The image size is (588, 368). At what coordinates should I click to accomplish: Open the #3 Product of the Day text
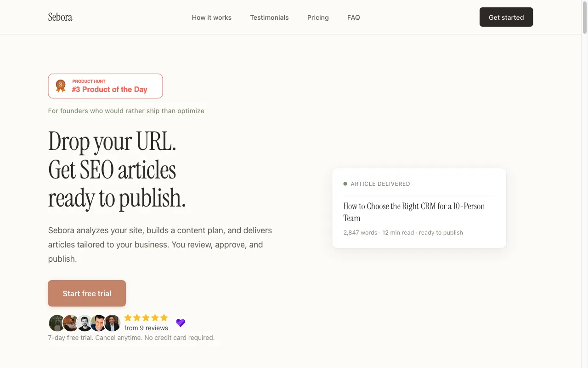[x=109, y=90]
